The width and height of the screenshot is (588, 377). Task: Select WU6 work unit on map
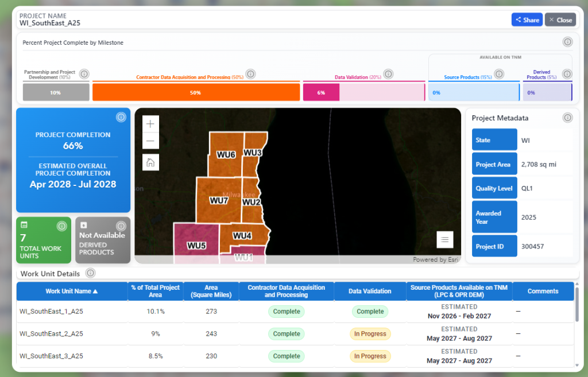226,154
